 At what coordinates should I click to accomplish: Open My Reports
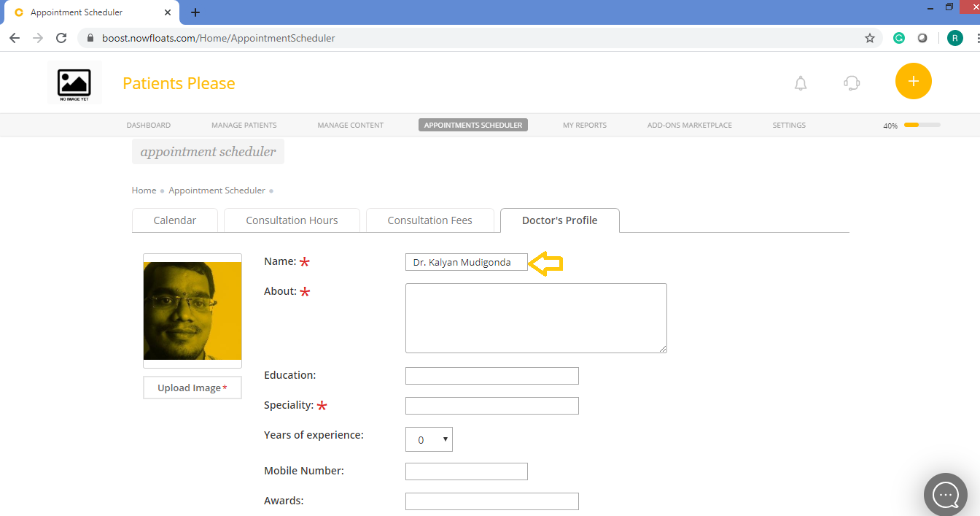585,125
